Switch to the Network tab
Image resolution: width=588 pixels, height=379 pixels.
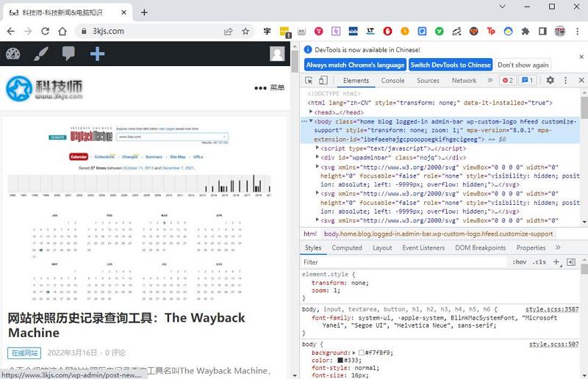(x=464, y=81)
